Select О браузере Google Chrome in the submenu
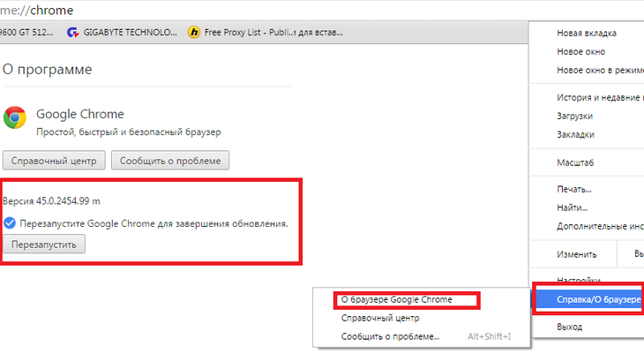The height and width of the screenshot is (354, 644). pyautogui.click(x=396, y=300)
